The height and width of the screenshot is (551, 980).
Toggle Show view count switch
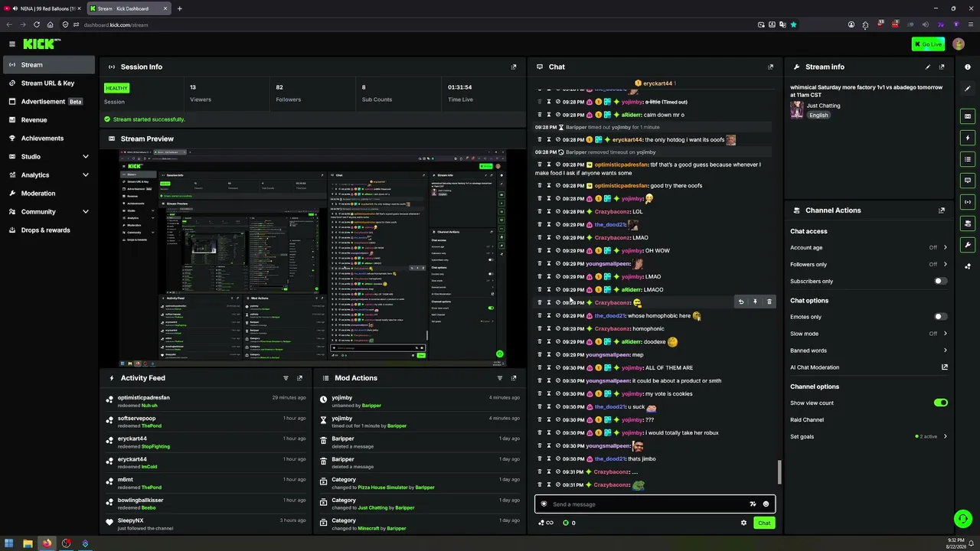point(940,403)
